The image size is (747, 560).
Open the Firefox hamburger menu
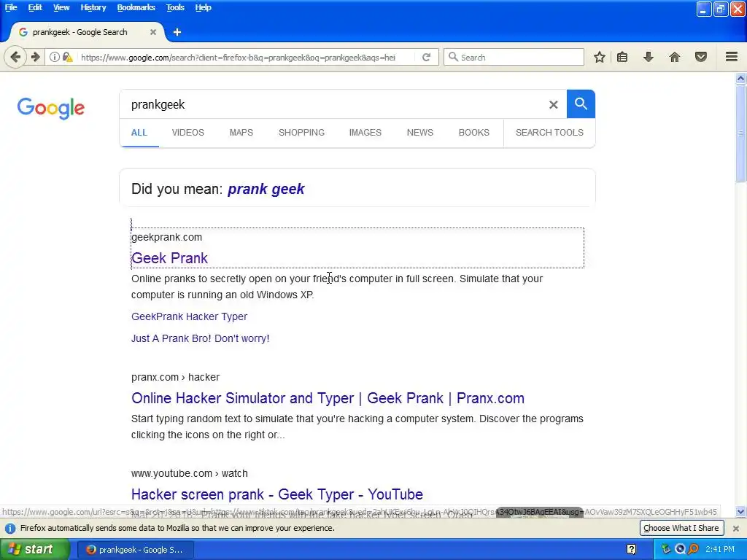tap(732, 57)
